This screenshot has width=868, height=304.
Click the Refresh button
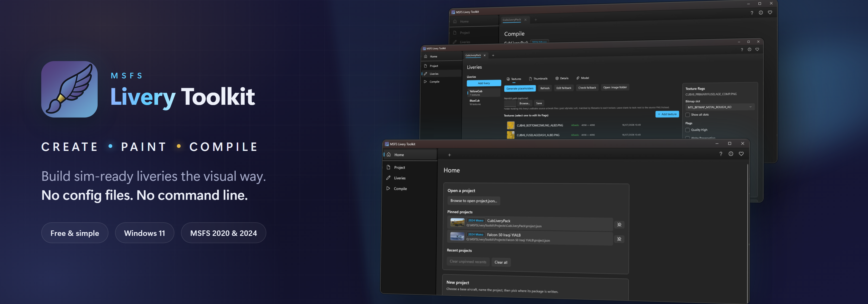coord(545,88)
